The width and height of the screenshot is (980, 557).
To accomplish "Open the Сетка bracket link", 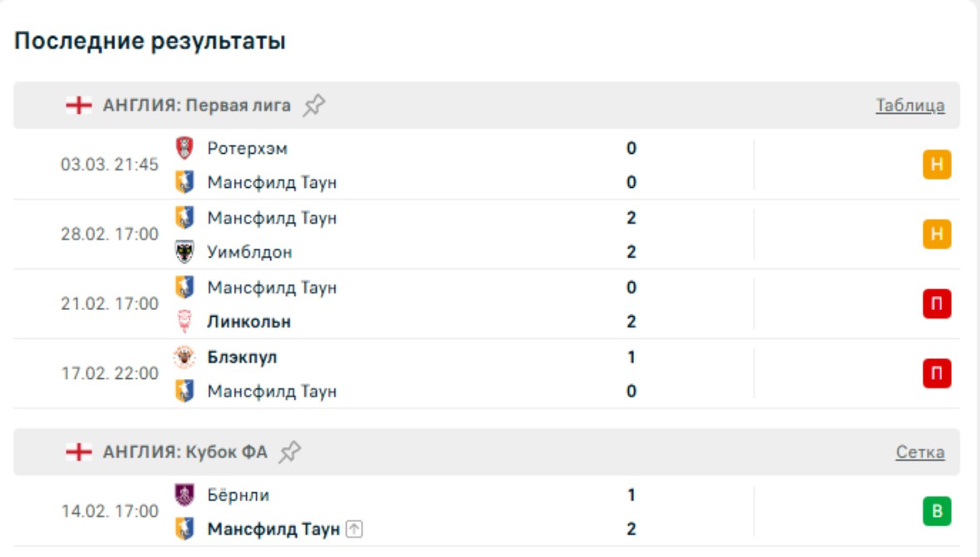I will tap(919, 452).
